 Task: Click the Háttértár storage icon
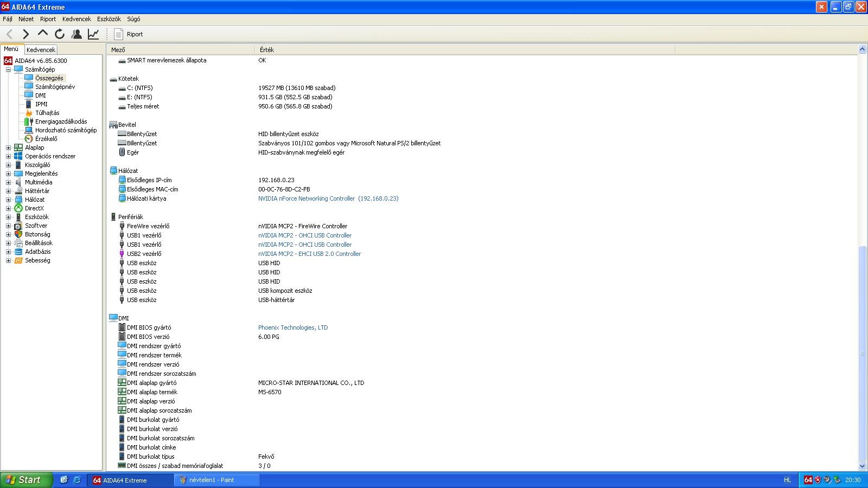click(18, 191)
